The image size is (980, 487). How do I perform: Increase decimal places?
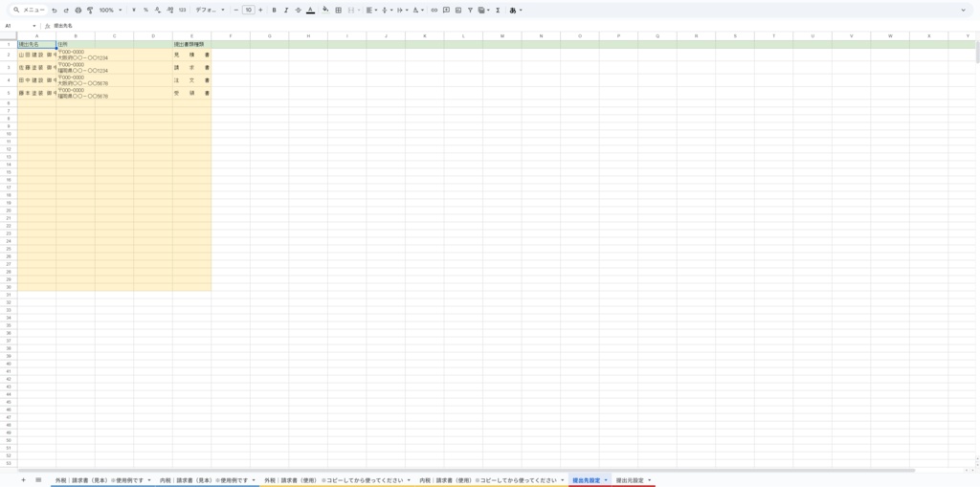(x=169, y=10)
